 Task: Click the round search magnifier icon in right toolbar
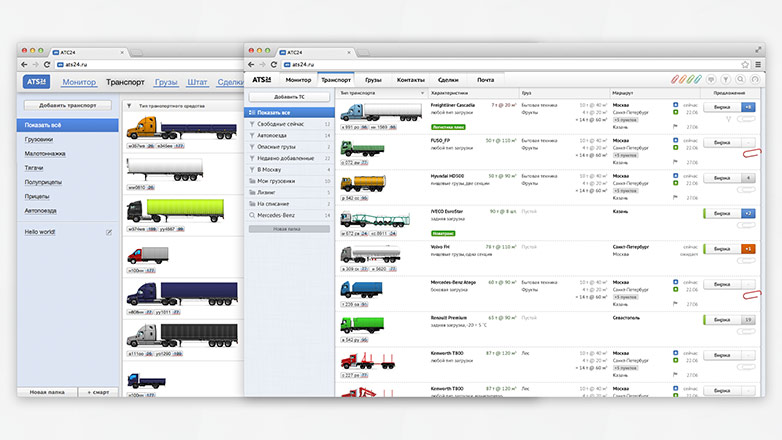(x=741, y=79)
